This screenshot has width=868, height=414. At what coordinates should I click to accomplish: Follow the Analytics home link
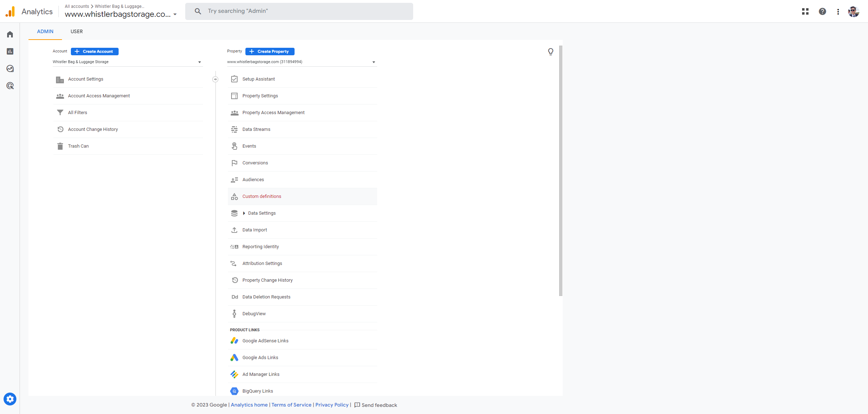tap(249, 405)
